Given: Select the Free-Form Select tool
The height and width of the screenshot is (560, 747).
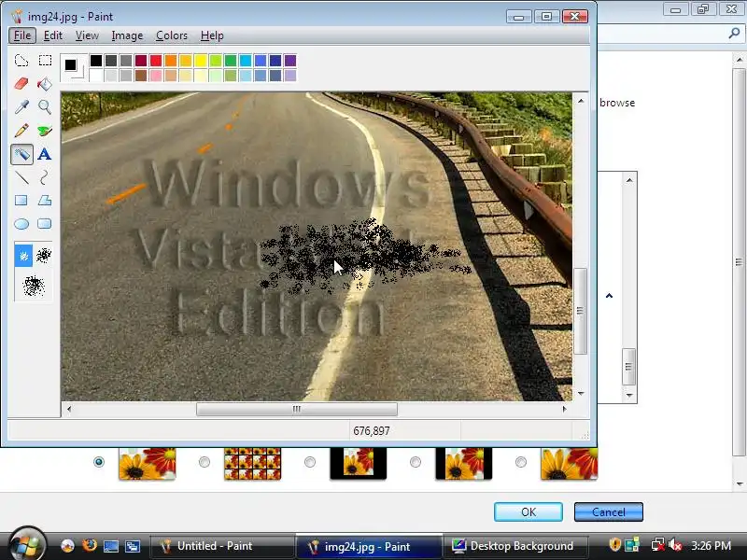Looking at the screenshot, I should point(21,61).
